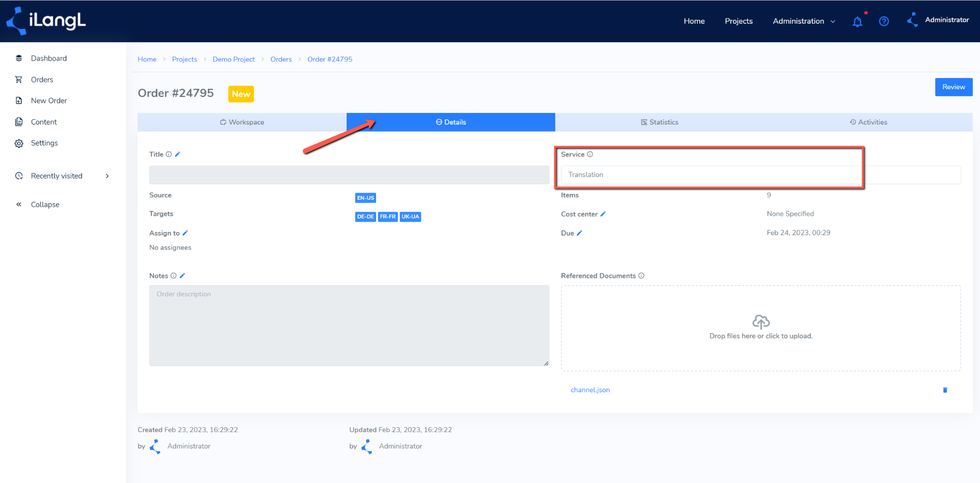Switch to the Details tab
Viewport: 980px width, 483px height.
451,122
